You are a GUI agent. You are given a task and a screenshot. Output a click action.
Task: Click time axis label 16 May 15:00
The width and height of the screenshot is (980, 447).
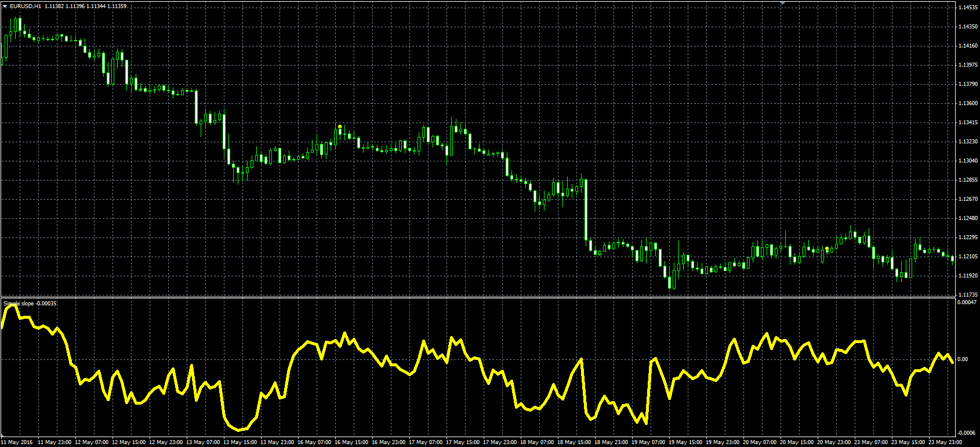(351, 442)
